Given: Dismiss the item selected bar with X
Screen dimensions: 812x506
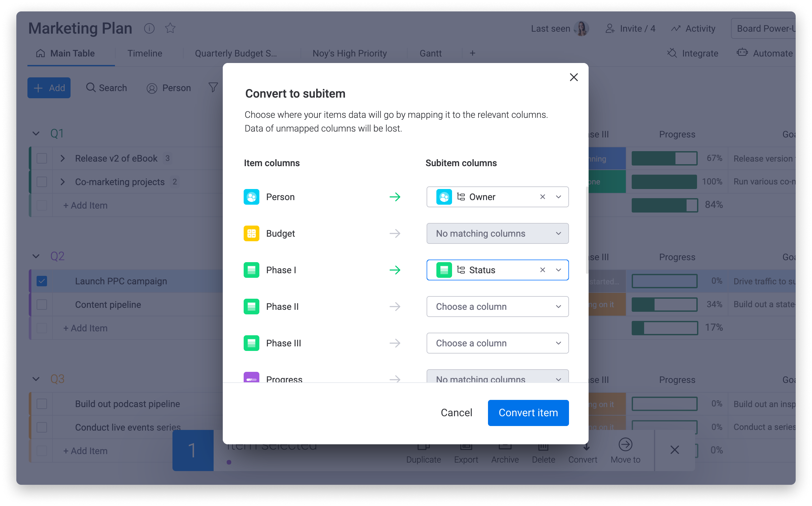Looking at the screenshot, I should 674,450.
